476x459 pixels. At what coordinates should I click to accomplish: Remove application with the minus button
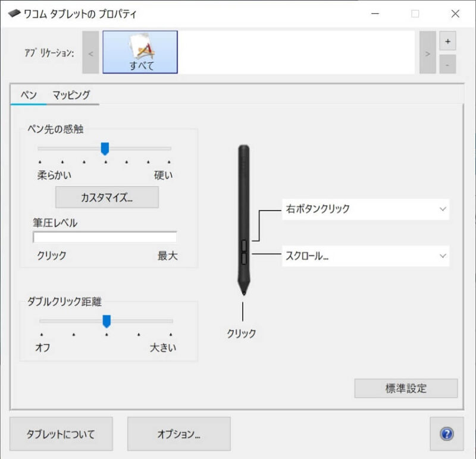447,64
